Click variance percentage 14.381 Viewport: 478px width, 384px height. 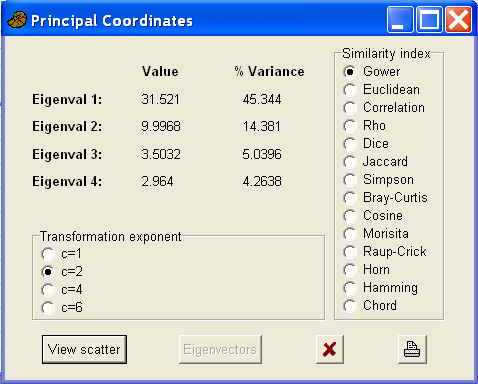pyautogui.click(x=262, y=126)
